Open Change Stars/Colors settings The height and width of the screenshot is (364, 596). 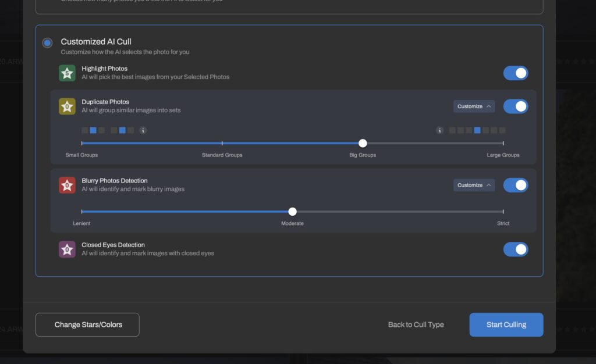(87, 324)
